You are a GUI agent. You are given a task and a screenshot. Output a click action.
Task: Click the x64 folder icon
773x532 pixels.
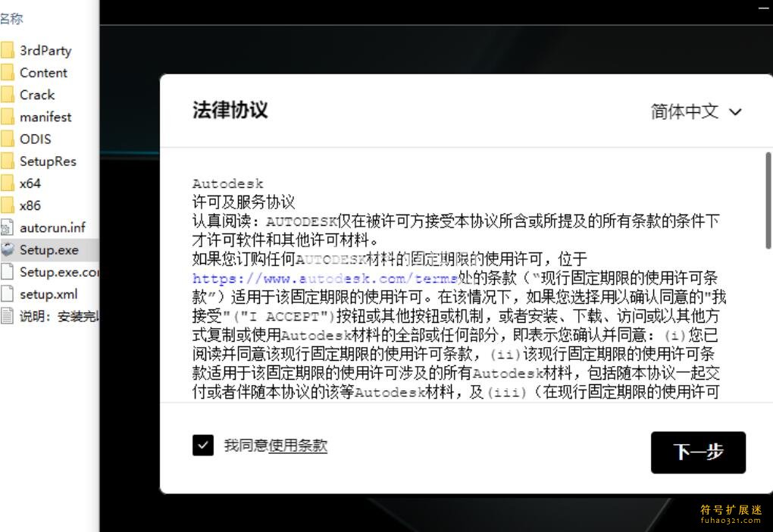pyautogui.click(x=7, y=183)
